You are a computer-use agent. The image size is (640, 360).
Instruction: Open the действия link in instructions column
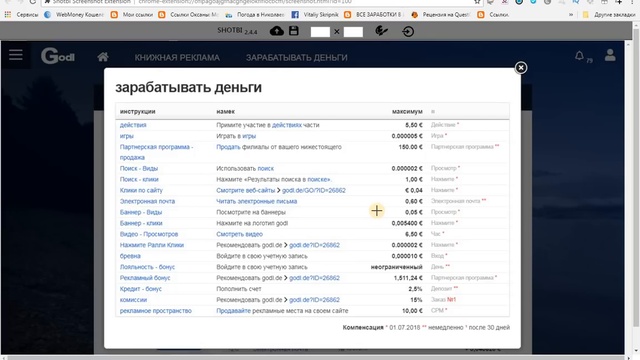pyautogui.click(x=133, y=125)
